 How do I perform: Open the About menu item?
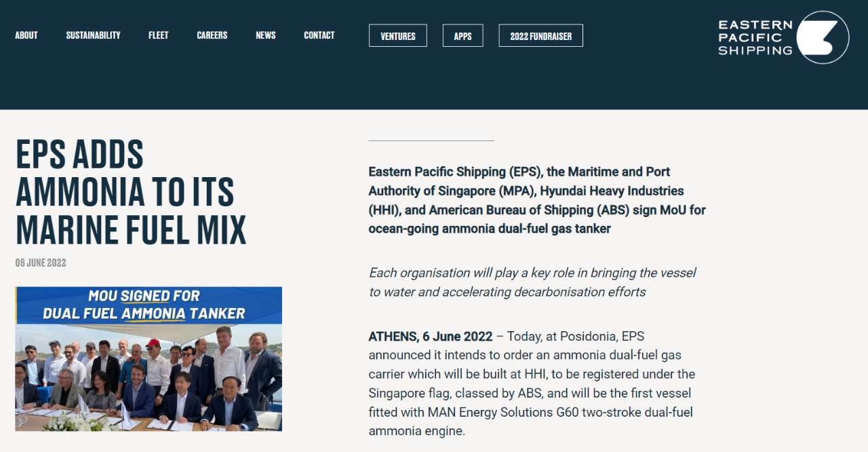[26, 35]
